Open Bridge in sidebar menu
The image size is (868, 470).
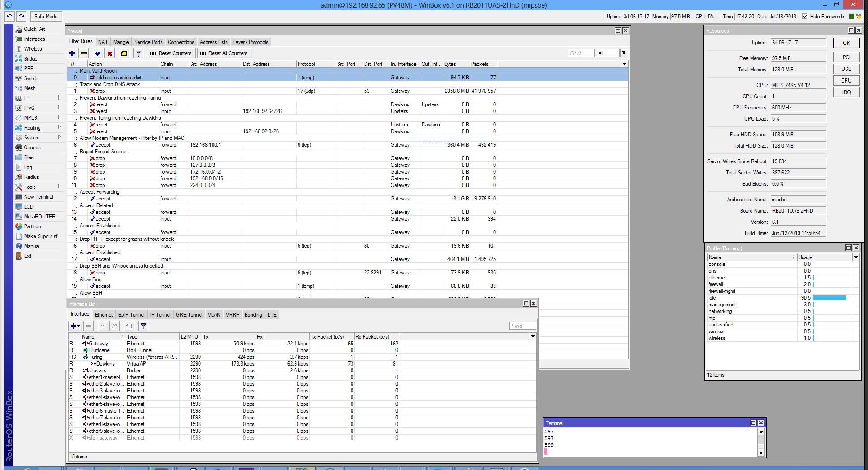tap(30, 59)
